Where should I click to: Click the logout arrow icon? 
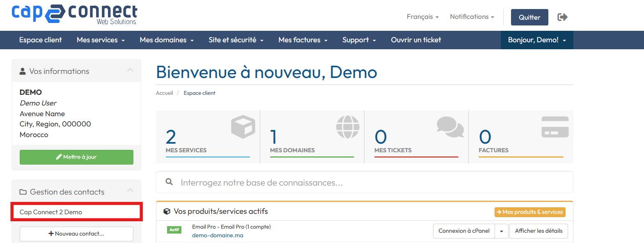tap(562, 17)
